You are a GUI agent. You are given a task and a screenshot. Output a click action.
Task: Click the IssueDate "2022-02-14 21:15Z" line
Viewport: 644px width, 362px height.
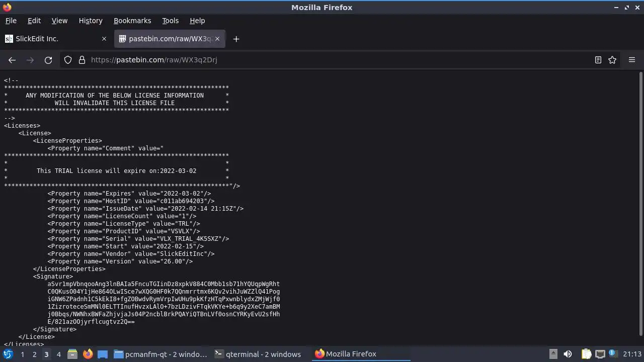click(x=146, y=209)
